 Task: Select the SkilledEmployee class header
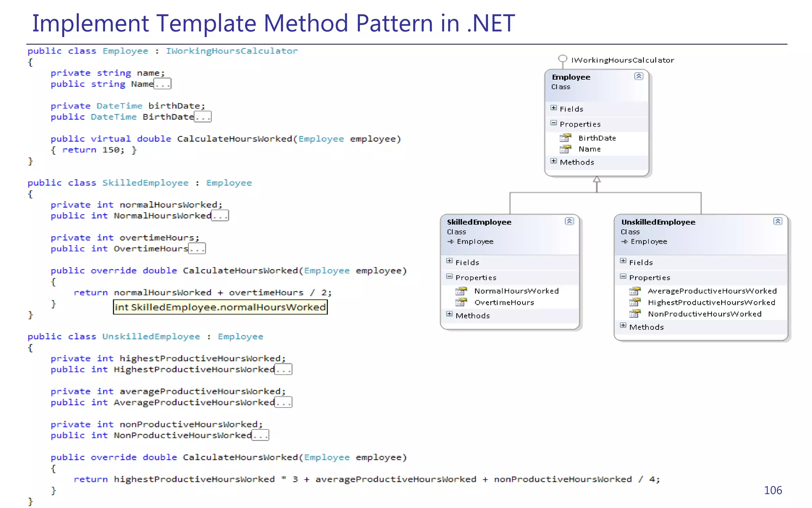coord(479,222)
